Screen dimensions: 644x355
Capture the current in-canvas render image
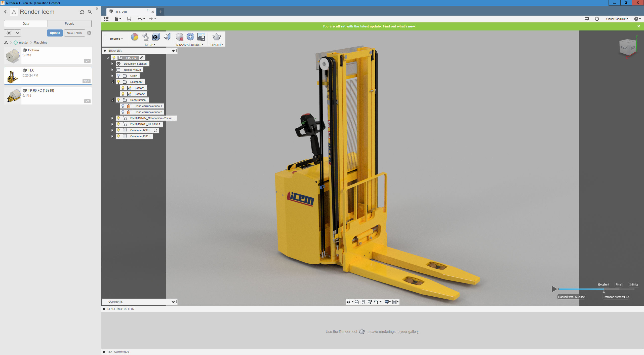click(x=201, y=37)
